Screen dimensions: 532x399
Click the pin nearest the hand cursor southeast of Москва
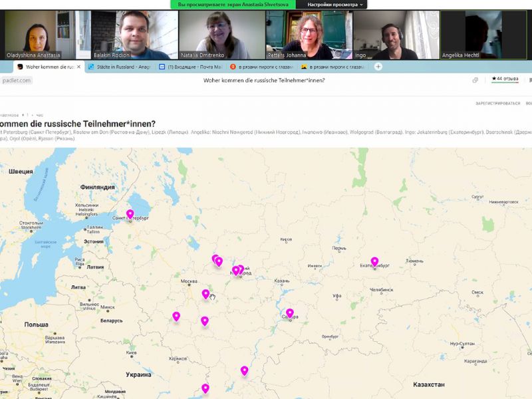point(205,294)
